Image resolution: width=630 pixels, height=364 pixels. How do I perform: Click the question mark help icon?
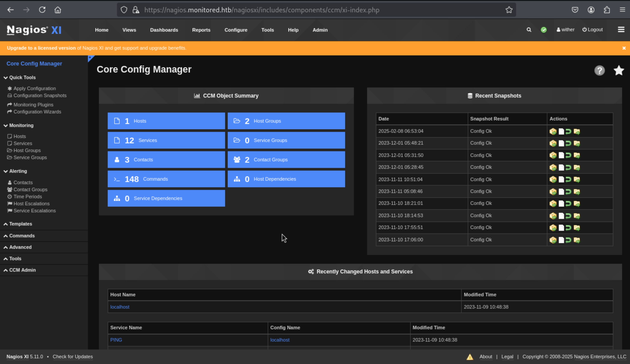(599, 71)
